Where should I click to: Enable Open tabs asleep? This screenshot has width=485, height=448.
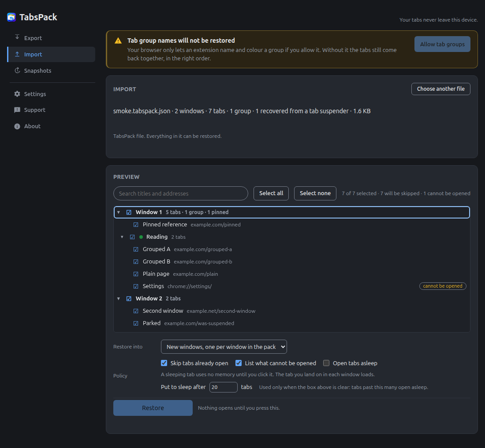point(326,363)
